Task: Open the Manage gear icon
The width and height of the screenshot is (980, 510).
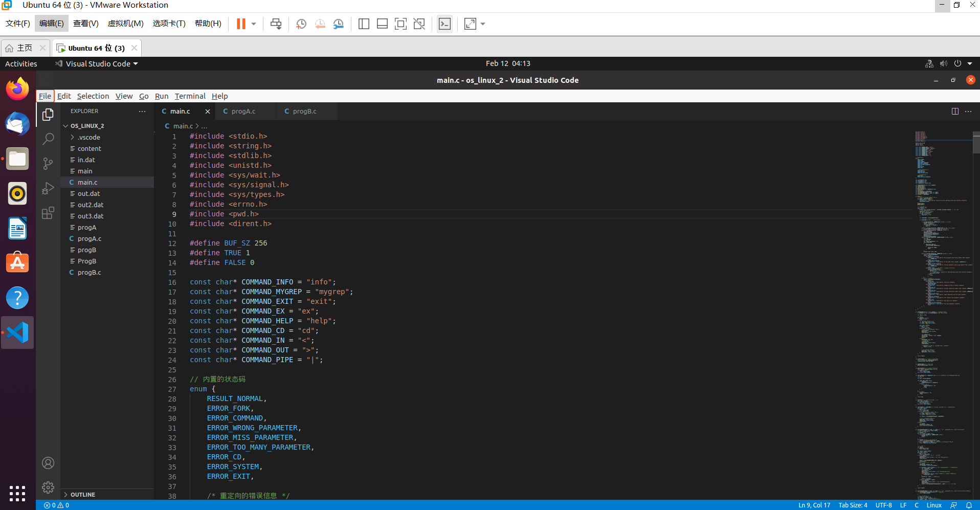Action: click(x=48, y=487)
